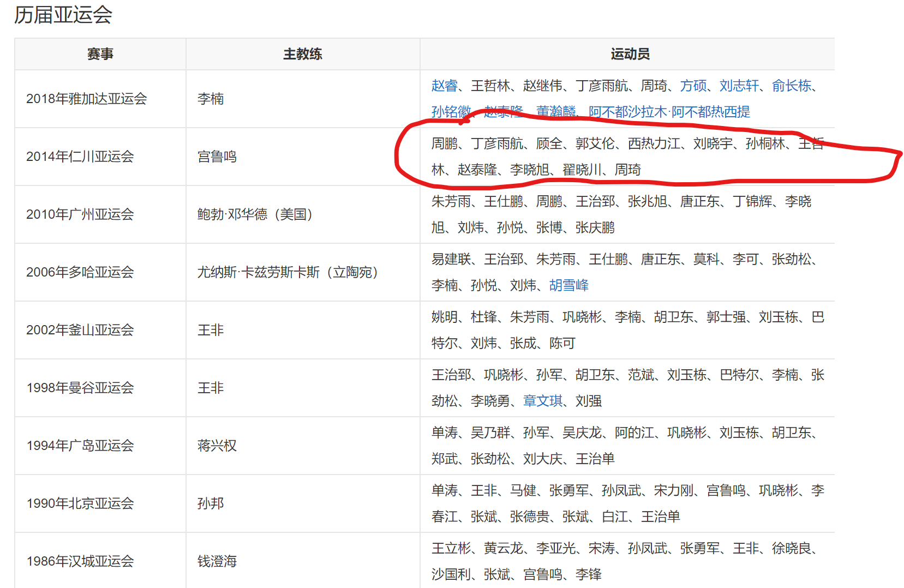Click coach 钱澄海 in the 1986 row
This screenshot has width=904, height=588.
(217, 561)
